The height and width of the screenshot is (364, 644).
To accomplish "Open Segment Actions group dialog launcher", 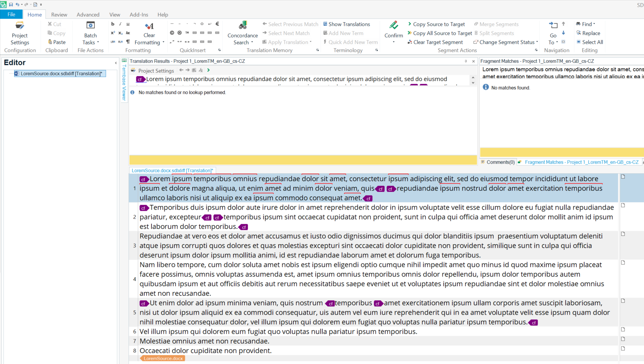I will click(x=536, y=50).
